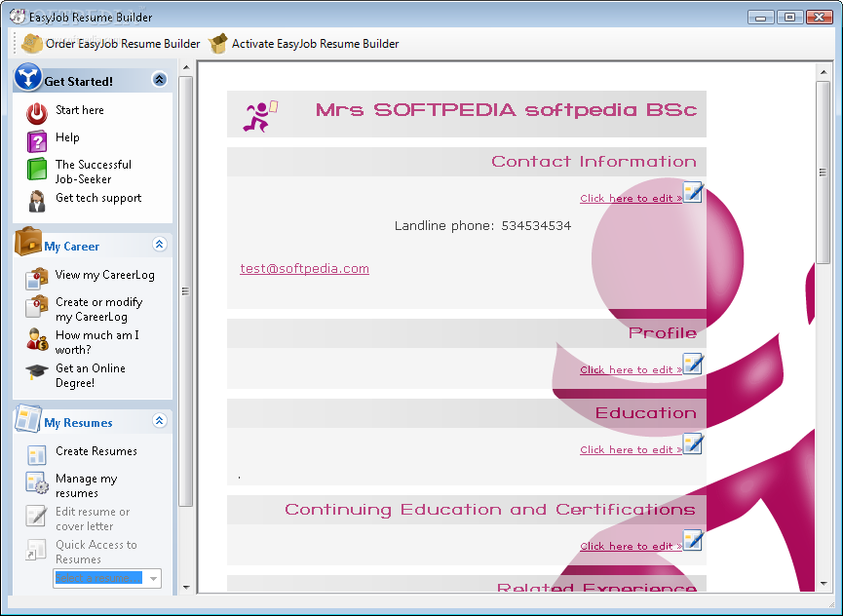Viewport: 843px width, 616px height.
Task: Click 'Click here to edit' under Contact Information
Action: (631, 198)
